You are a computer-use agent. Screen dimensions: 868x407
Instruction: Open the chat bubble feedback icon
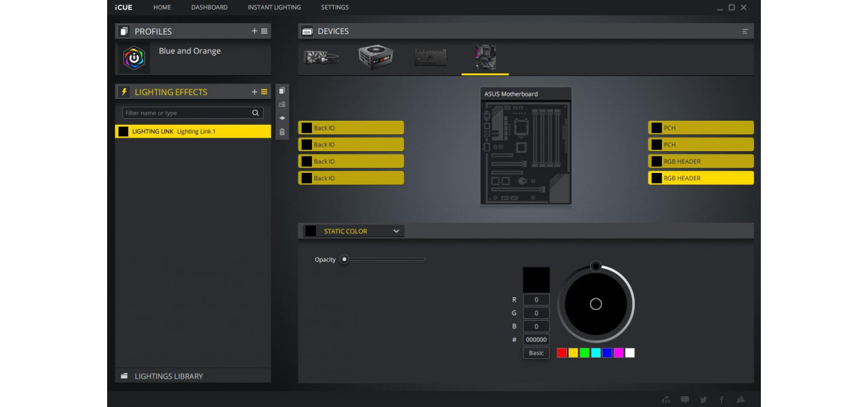[x=685, y=400]
